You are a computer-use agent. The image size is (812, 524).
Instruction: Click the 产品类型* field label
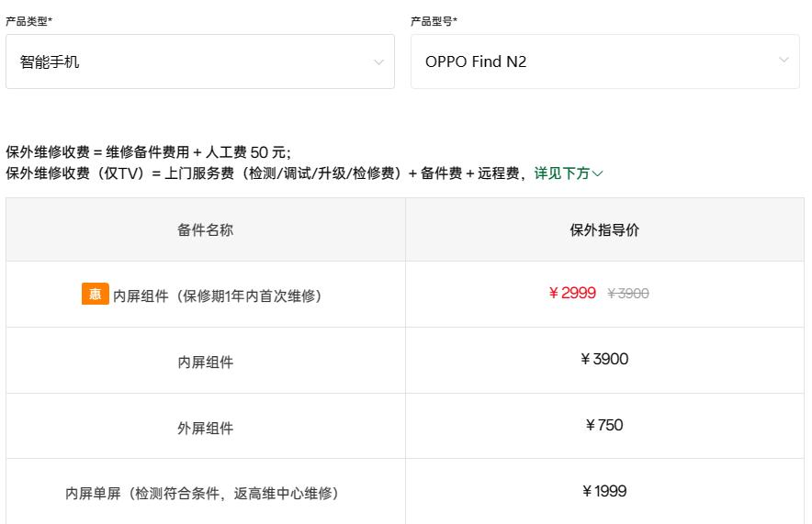click(28, 21)
